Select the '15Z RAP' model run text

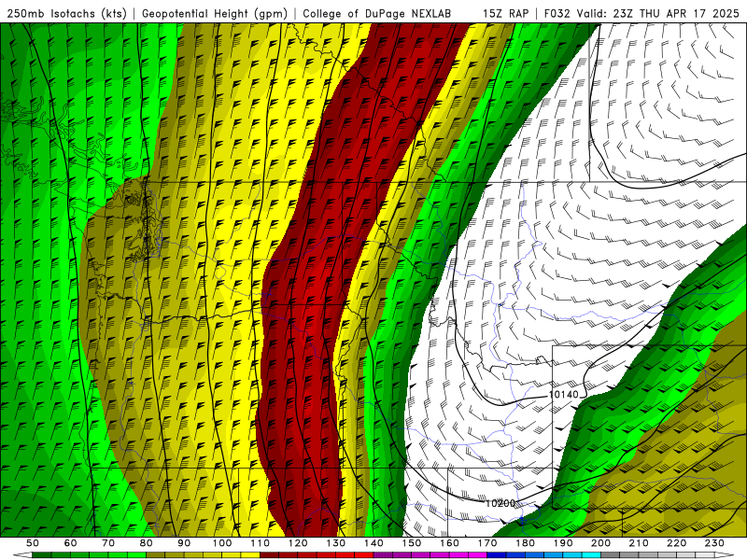[x=505, y=13]
